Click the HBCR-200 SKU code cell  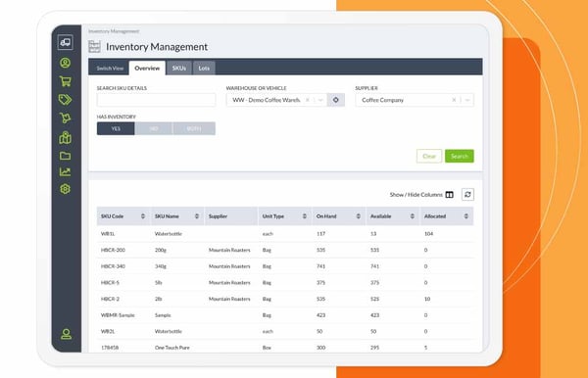(113, 250)
